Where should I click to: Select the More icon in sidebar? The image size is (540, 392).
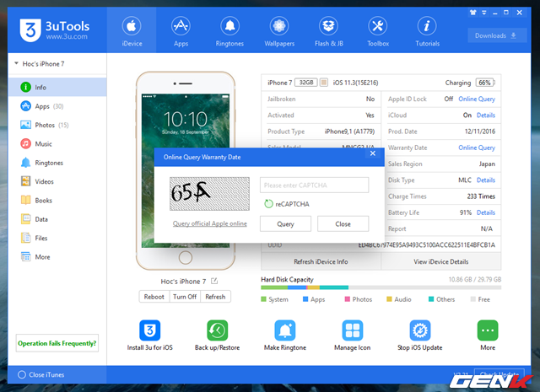pos(26,257)
